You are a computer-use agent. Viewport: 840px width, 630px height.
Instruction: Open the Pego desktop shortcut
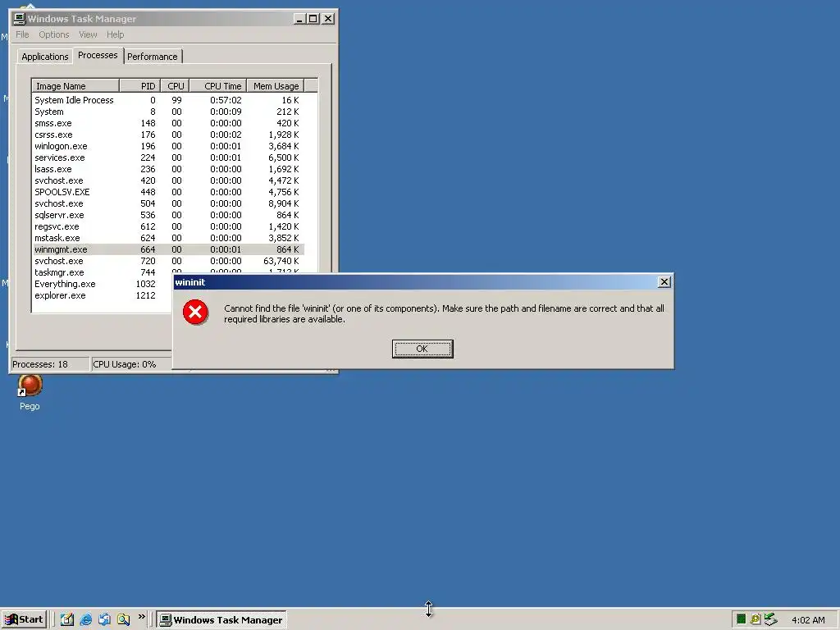click(30, 393)
